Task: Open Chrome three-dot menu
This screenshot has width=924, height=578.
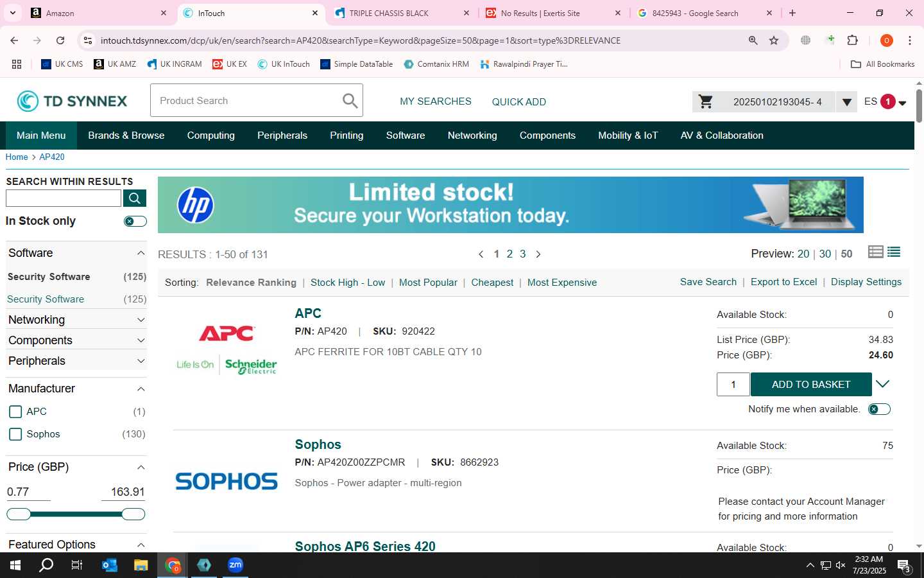Action: [910, 40]
